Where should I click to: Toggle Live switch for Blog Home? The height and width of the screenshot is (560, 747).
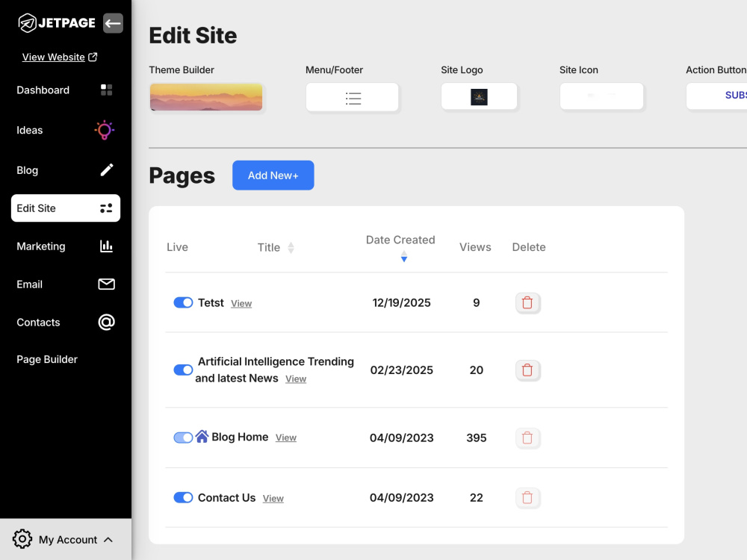coord(183,438)
